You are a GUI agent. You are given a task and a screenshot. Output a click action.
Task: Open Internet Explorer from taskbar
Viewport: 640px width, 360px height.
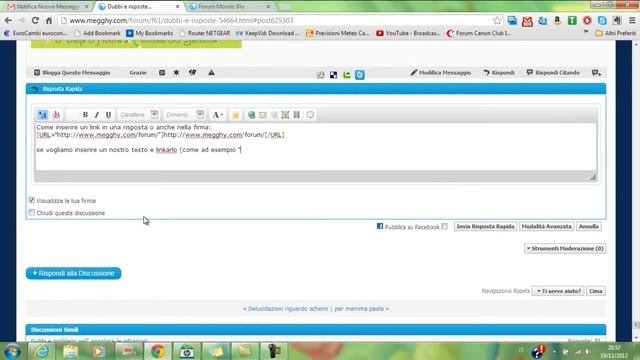point(42,351)
